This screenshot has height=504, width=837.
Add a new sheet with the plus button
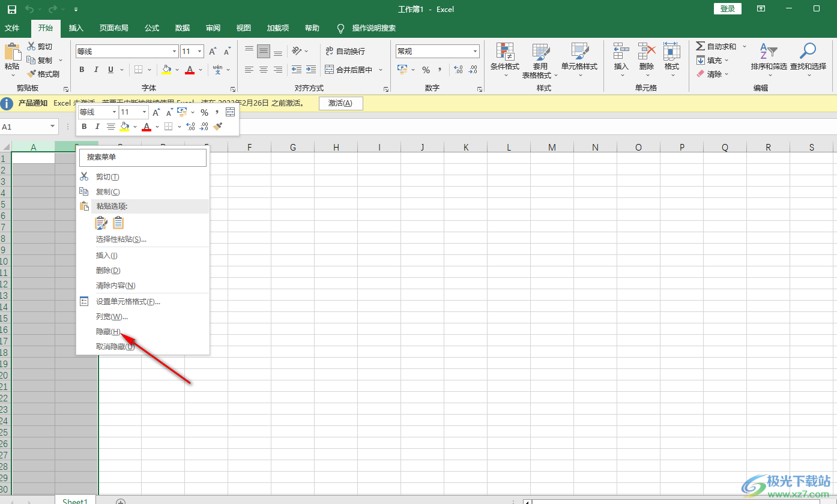click(121, 502)
